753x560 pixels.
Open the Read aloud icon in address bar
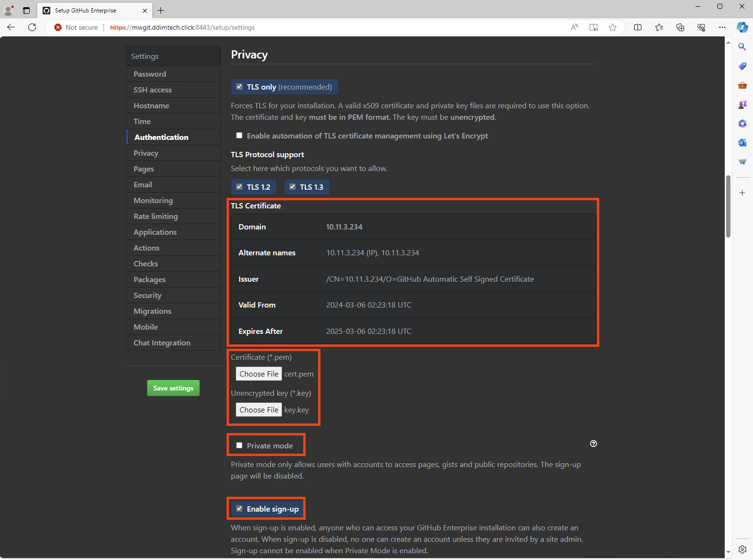(574, 27)
